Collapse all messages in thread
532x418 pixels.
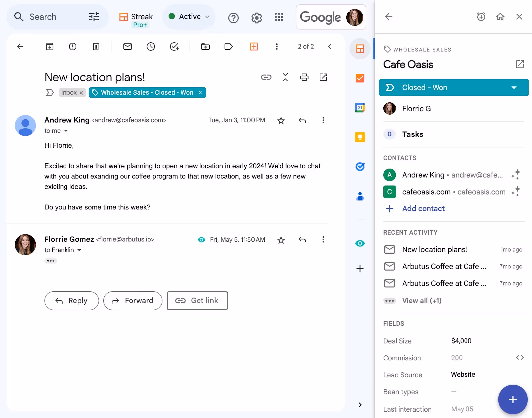285,77
